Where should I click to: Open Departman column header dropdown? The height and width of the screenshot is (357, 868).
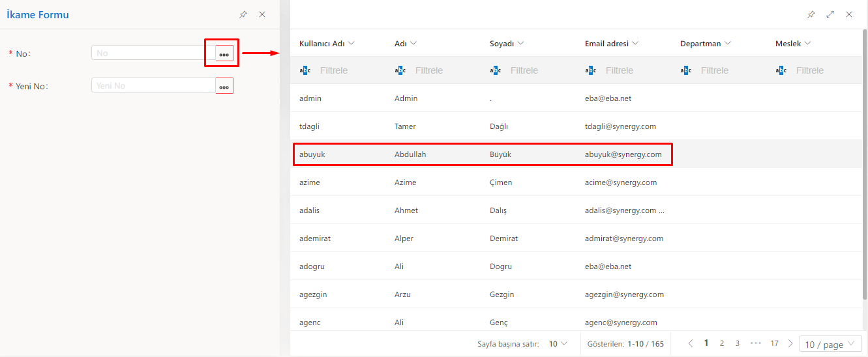coord(728,44)
